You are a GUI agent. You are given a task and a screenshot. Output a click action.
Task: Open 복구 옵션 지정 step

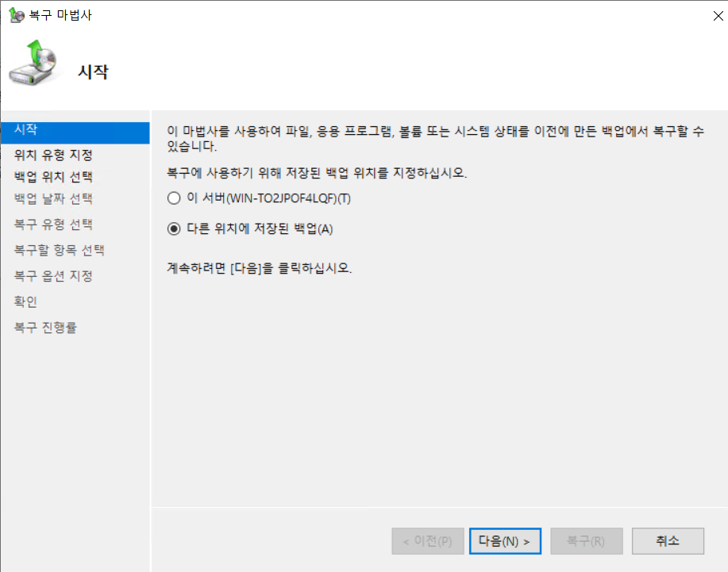click(53, 276)
